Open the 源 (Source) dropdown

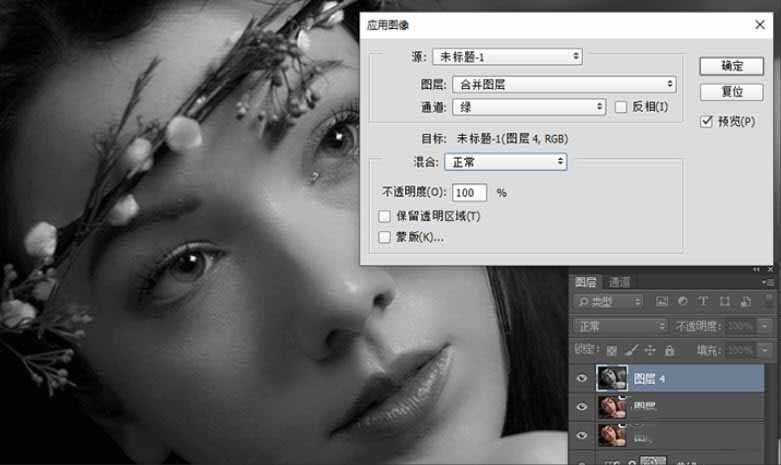(507, 57)
